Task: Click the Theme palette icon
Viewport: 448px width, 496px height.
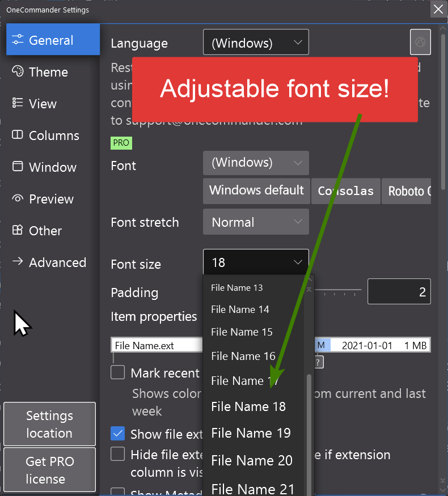Action: click(18, 72)
